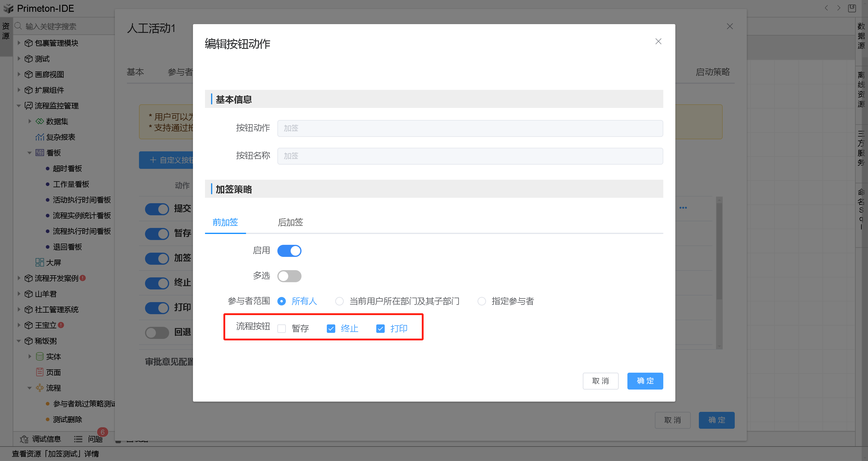868x461 pixels.
Task: Check the 暂存 checkbox
Action: pyautogui.click(x=281, y=329)
